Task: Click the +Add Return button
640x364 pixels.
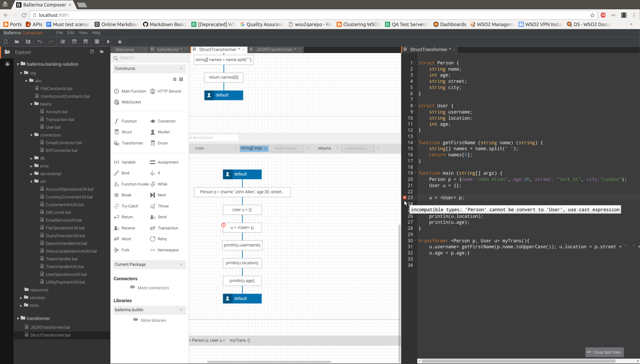Action: pyautogui.click(x=357, y=148)
